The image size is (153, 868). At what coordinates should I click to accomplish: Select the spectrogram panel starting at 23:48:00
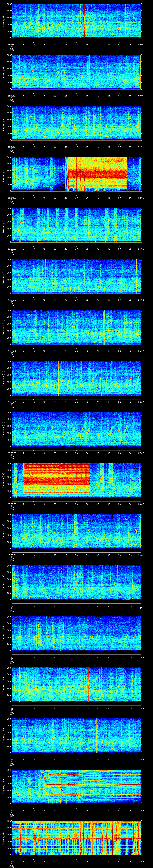point(77,21)
